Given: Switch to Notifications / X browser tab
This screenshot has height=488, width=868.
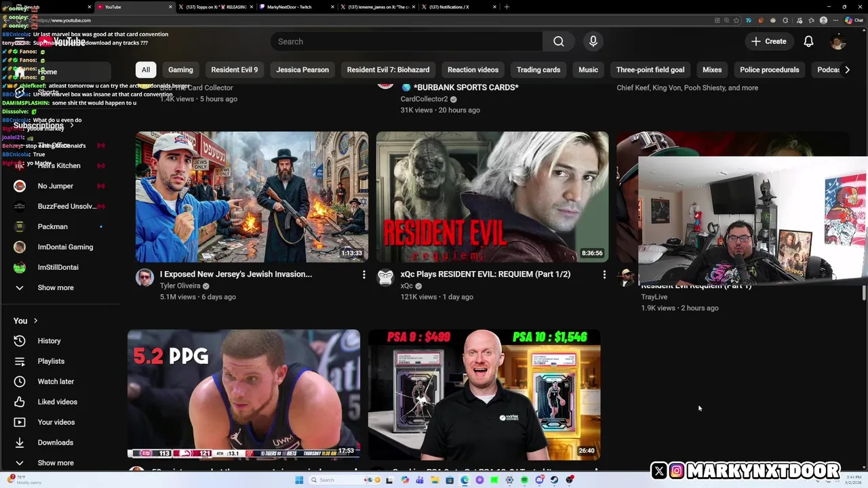Looking at the screenshot, I should [458, 7].
